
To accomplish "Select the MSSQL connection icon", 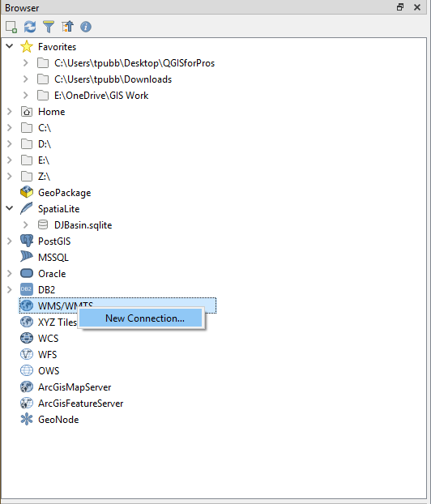I will (27, 257).
